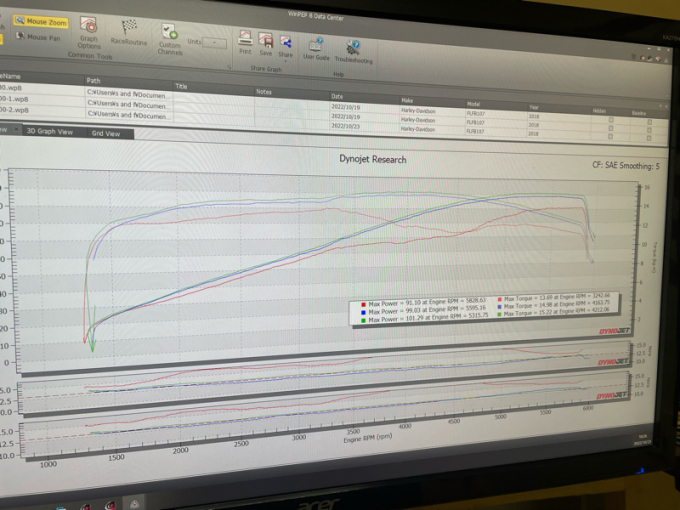Set the second run as Baseline

[649, 130]
